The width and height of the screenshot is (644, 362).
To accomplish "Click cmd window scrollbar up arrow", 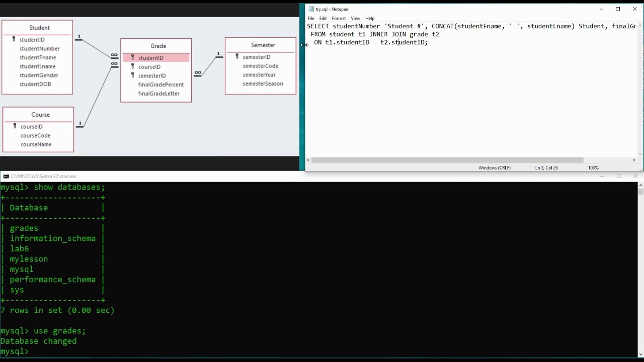I will pyautogui.click(x=640, y=185).
